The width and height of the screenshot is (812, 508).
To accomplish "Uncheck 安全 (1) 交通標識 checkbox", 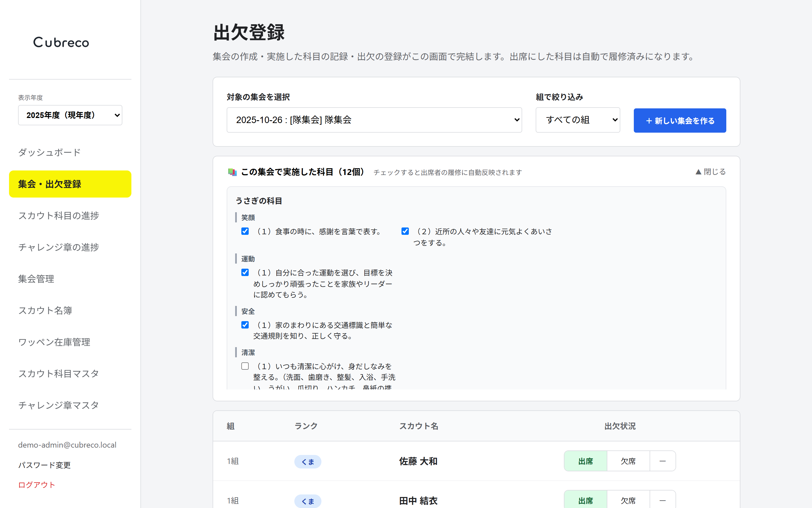I will click(x=245, y=325).
